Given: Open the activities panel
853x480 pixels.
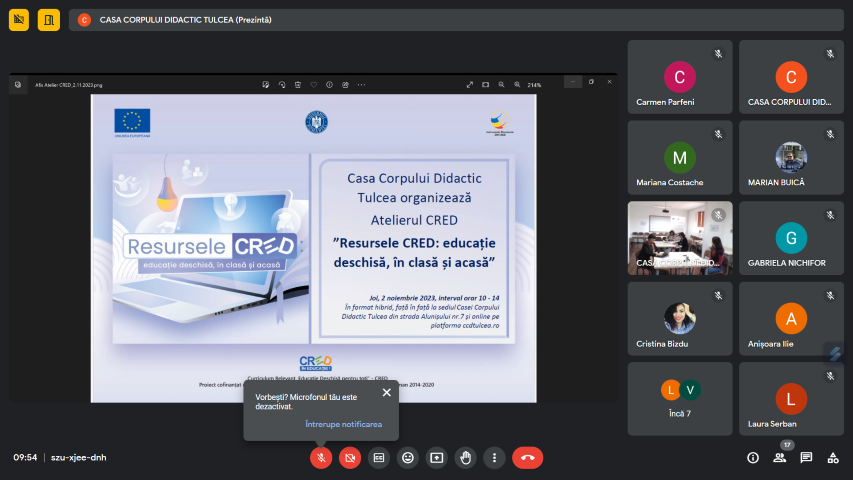Looking at the screenshot, I should pos(832,457).
